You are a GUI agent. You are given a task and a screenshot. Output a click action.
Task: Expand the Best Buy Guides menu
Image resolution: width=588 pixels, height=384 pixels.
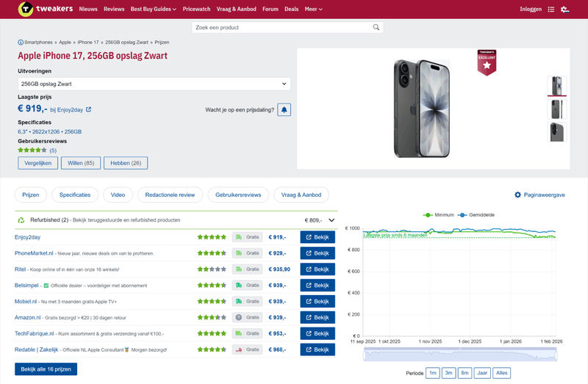pyautogui.click(x=154, y=9)
